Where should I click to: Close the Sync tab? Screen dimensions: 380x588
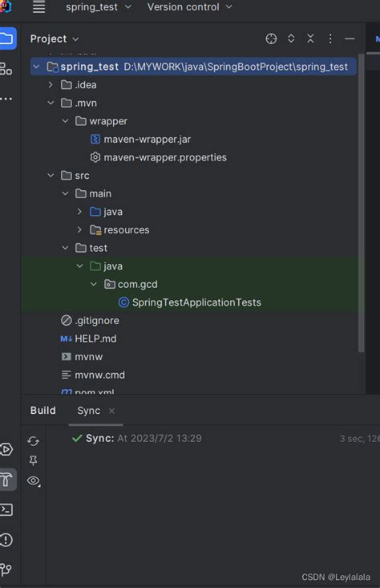(111, 411)
